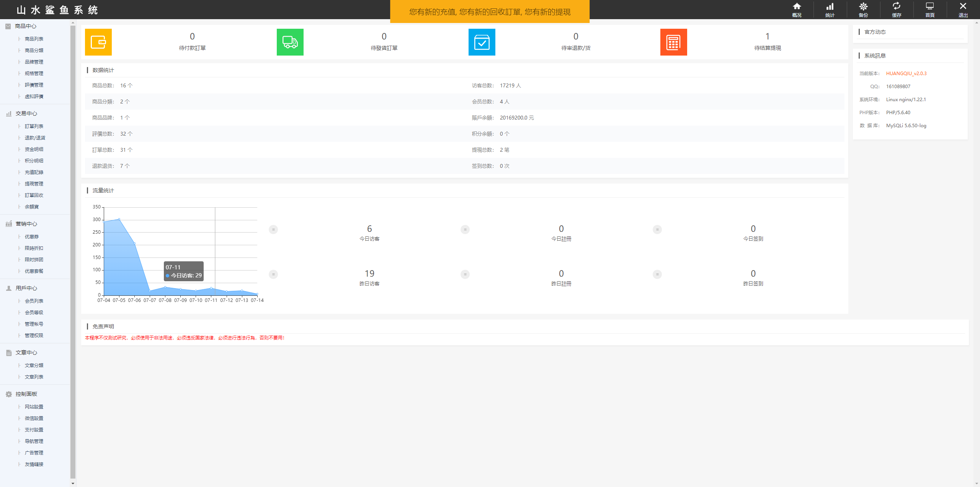Viewport: 980px width, 487px height.
Task: Open 提現管理 in the sidebar
Action: [34, 184]
